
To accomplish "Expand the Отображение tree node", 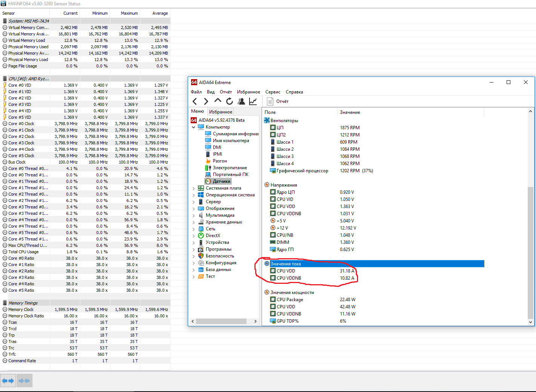I will (x=194, y=208).
